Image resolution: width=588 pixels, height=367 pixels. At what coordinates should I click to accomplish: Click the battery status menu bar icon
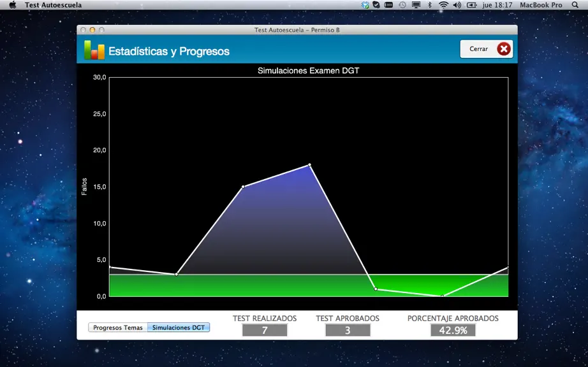pos(471,5)
